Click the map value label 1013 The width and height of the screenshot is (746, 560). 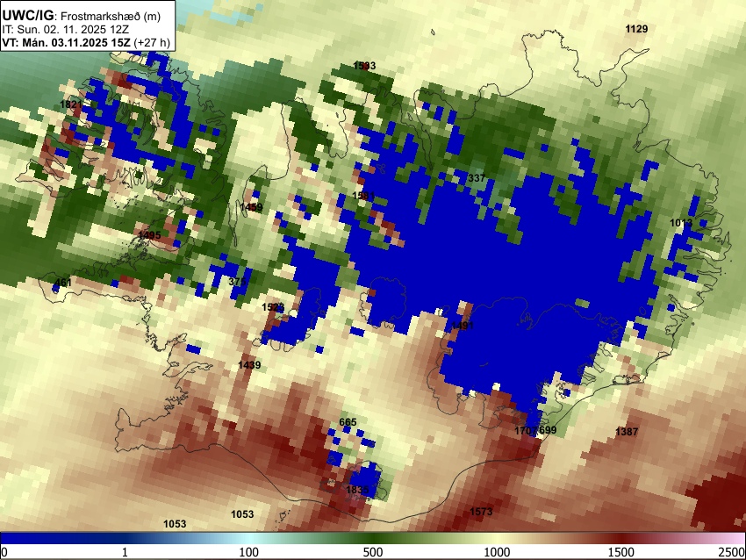(x=681, y=223)
